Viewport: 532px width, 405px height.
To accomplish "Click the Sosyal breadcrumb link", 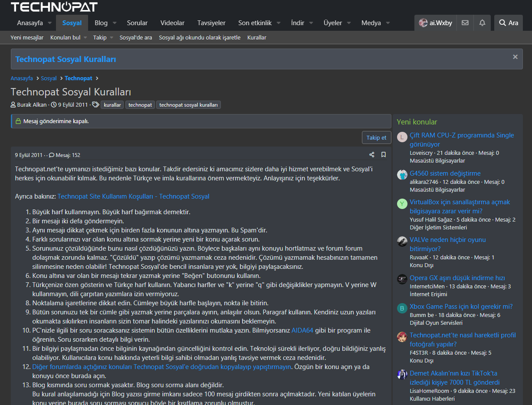I will (49, 78).
